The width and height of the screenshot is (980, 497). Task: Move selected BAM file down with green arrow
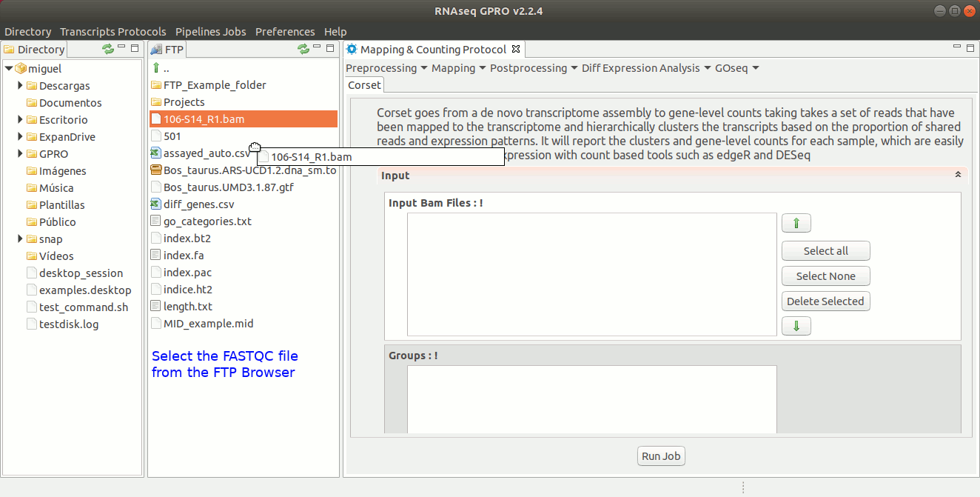tap(796, 326)
